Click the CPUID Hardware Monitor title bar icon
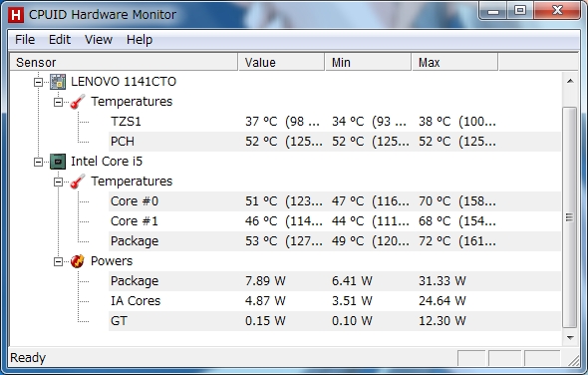The height and width of the screenshot is (375, 588). click(x=16, y=15)
